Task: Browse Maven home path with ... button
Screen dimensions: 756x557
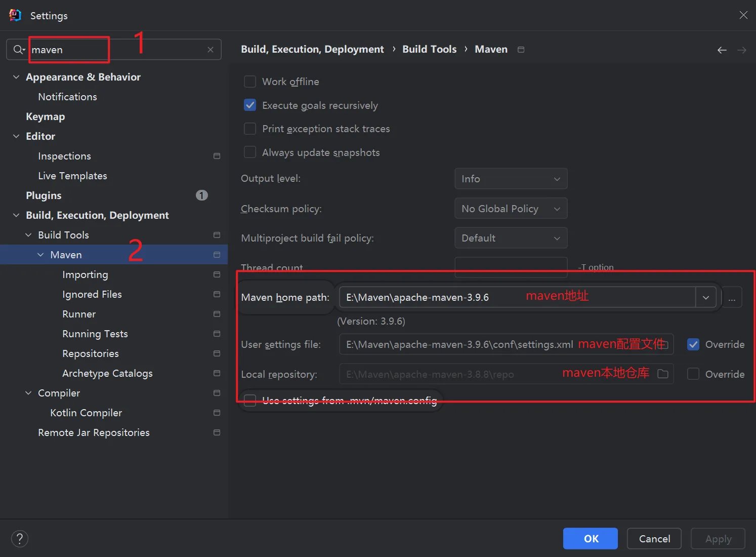Action: pyautogui.click(x=732, y=297)
